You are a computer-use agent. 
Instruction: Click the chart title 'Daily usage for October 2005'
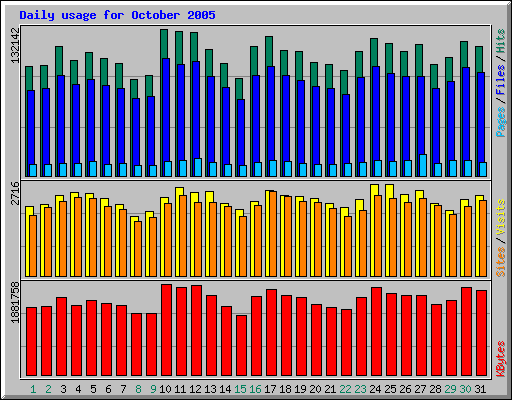tap(117, 15)
